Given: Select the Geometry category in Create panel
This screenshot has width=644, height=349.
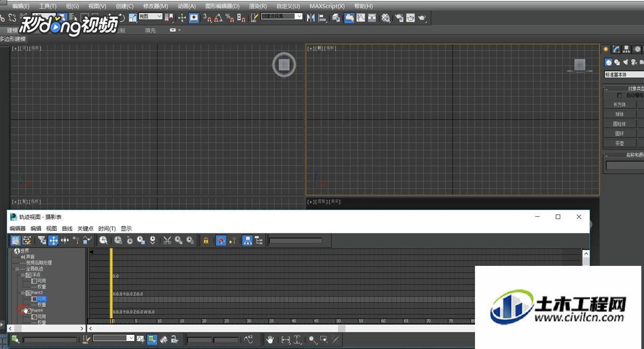Looking at the screenshot, I should [x=608, y=62].
